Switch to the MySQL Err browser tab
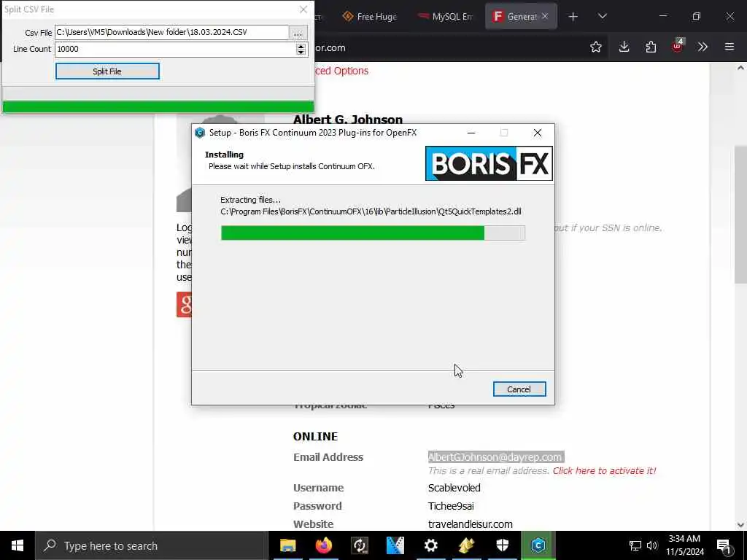 click(445, 17)
